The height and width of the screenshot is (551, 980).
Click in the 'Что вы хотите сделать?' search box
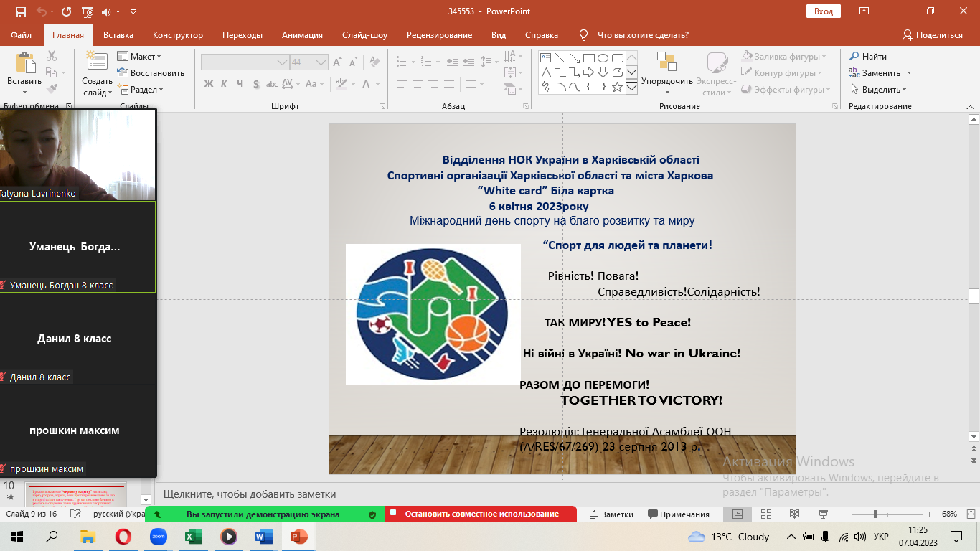point(643,35)
